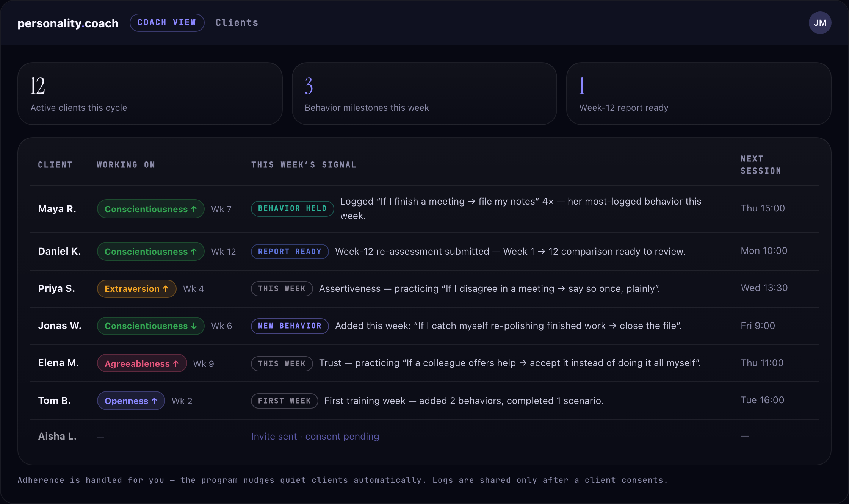Click Jonas's Added this week signal text

tap(508, 326)
